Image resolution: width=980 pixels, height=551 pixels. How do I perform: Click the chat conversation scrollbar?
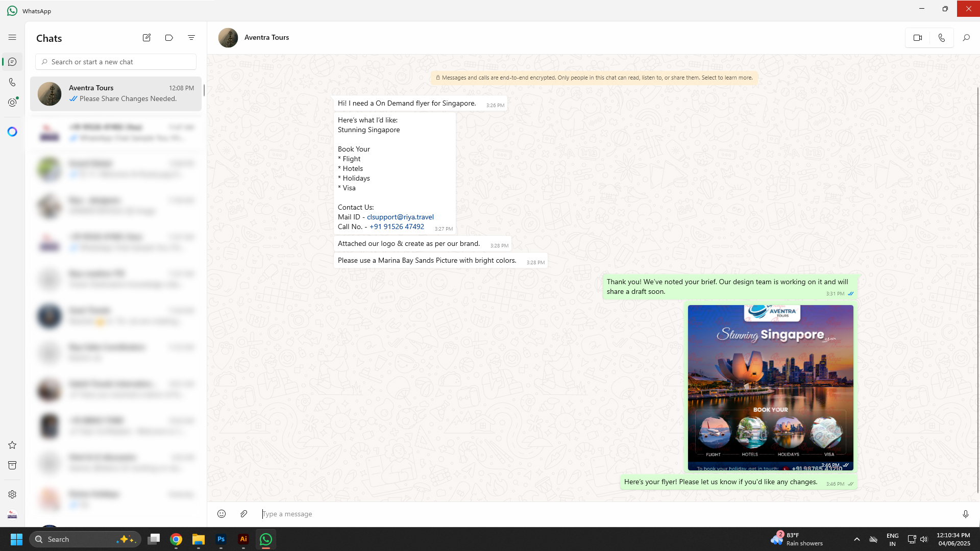[978, 290]
